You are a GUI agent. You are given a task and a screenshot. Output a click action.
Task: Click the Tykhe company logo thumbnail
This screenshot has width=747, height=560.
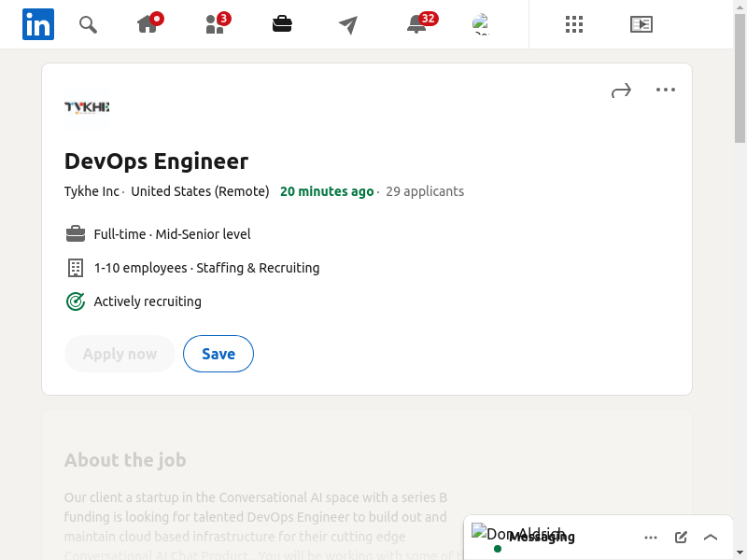(87, 107)
